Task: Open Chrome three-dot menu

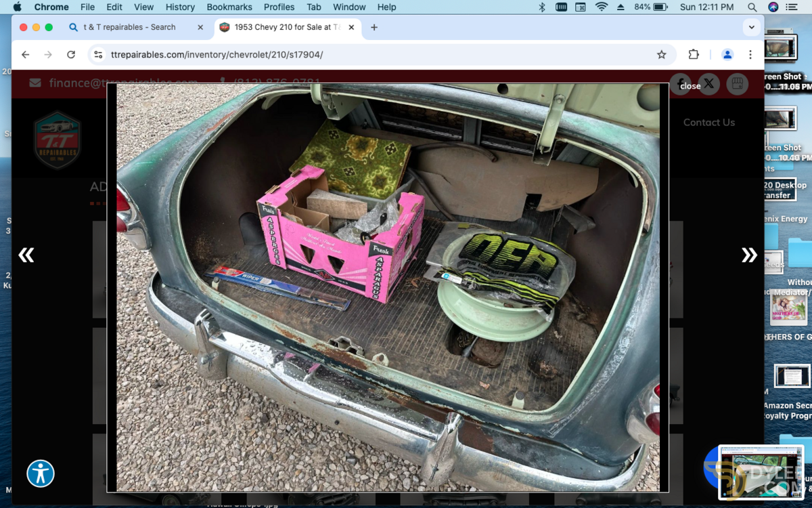Action: pyautogui.click(x=750, y=54)
